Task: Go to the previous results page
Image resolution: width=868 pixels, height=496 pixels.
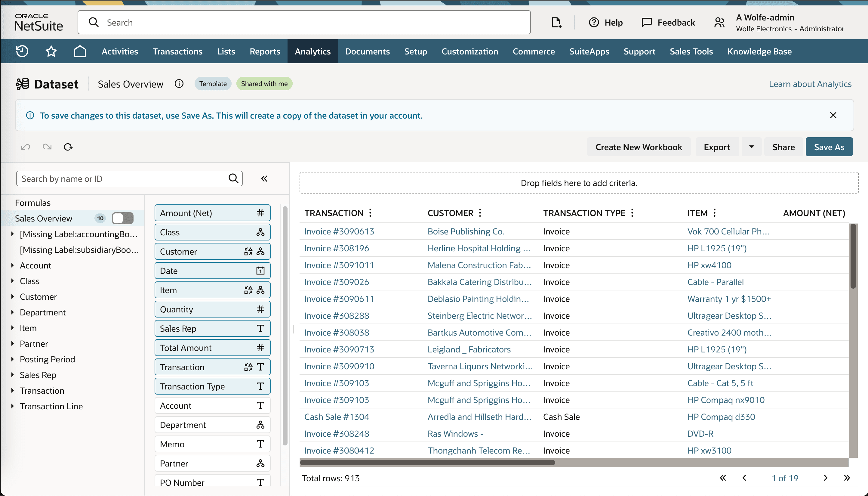Action: pos(744,478)
